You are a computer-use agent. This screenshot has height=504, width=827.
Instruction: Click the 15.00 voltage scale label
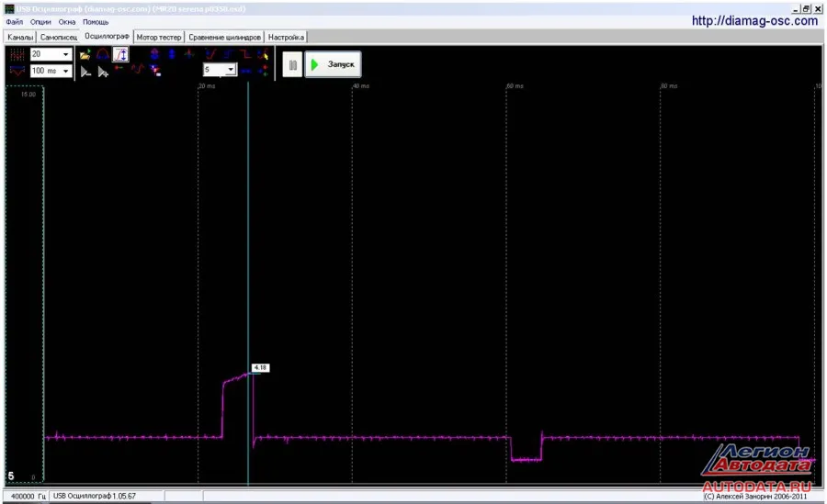[28, 95]
